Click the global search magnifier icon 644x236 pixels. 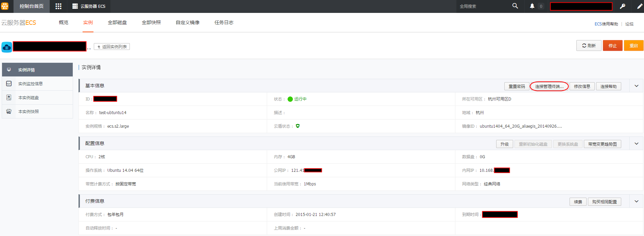[515, 6]
